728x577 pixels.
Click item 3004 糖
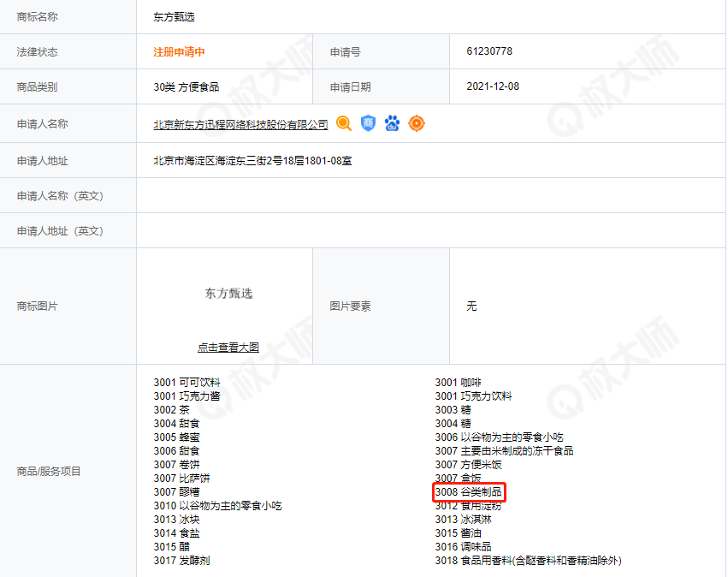(x=453, y=423)
